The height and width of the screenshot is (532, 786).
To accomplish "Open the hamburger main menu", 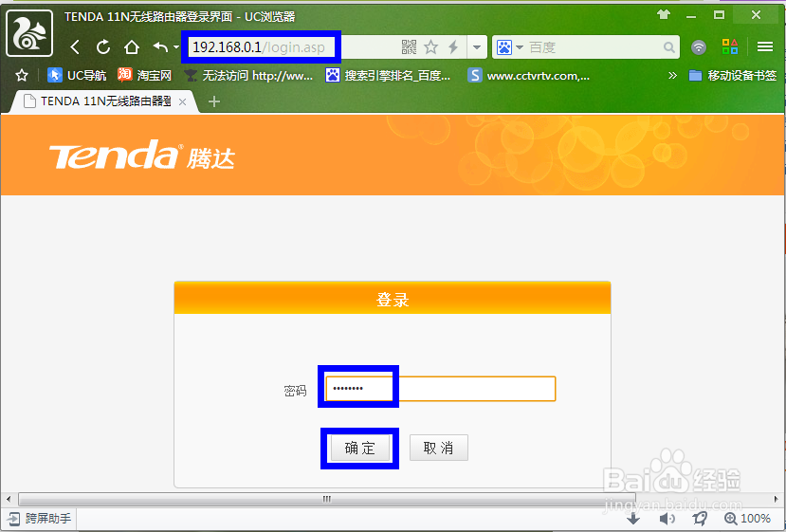I will coord(765,46).
